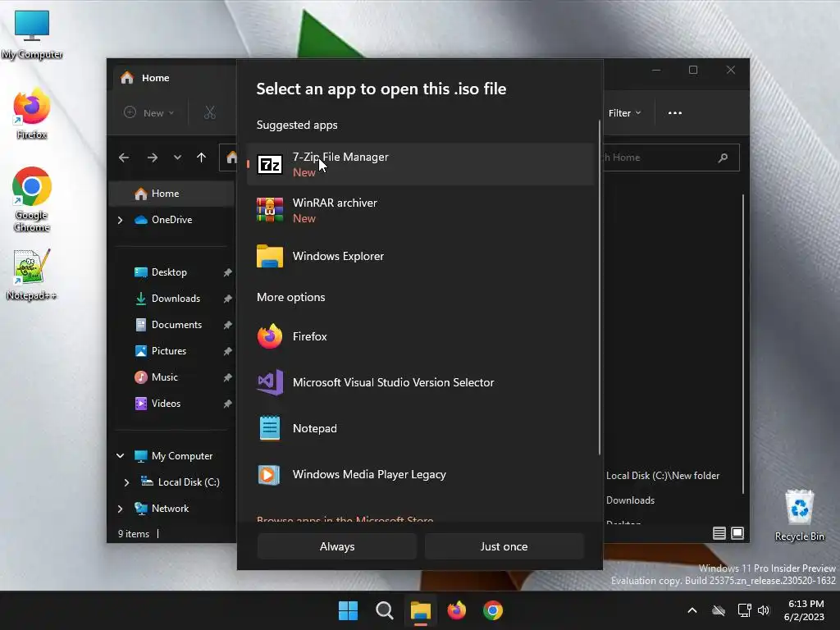This screenshot has height=630, width=840.
Task: Click File Explorer vertical scrollbar
Action: pyautogui.click(x=743, y=343)
